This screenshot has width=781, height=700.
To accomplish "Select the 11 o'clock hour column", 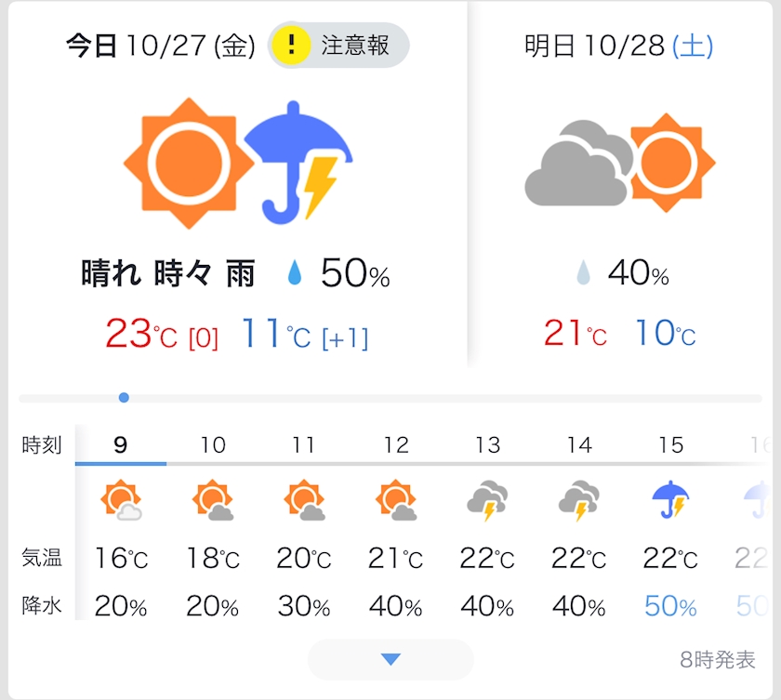I will tap(304, 522).
